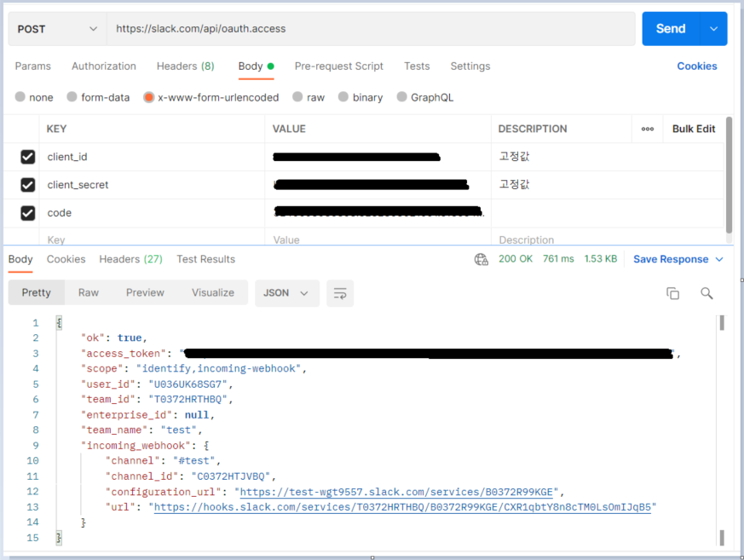Screen dimensions: 744x560
Task: Open the response Headers (27) tab
Action: 130,259
